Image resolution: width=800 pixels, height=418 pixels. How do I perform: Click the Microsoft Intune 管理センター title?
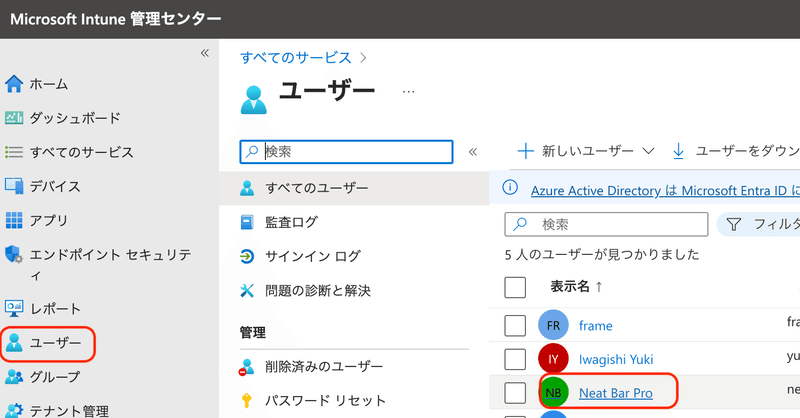(x=116, y=19)
